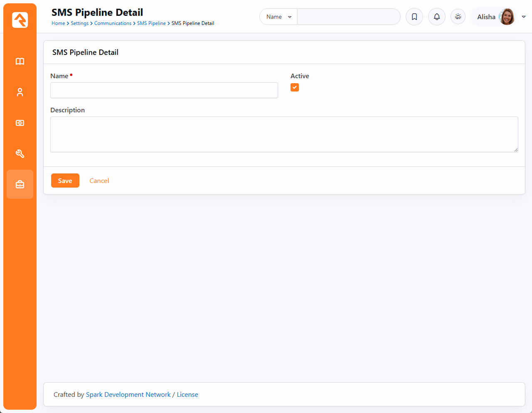
Task: Open the briefcase Admin icon in sidebar
Action: (20, 184)
